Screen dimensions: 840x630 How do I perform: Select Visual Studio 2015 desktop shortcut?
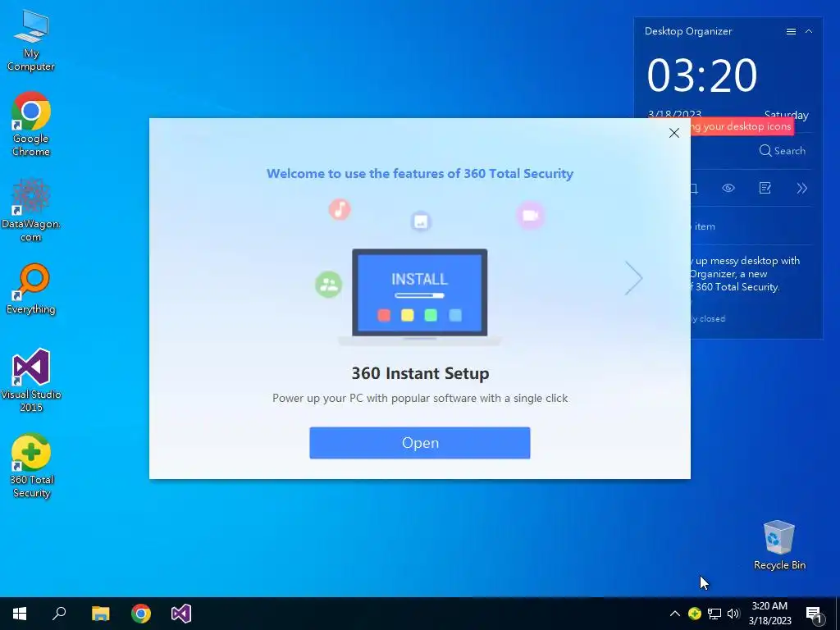tap(31, 380)
